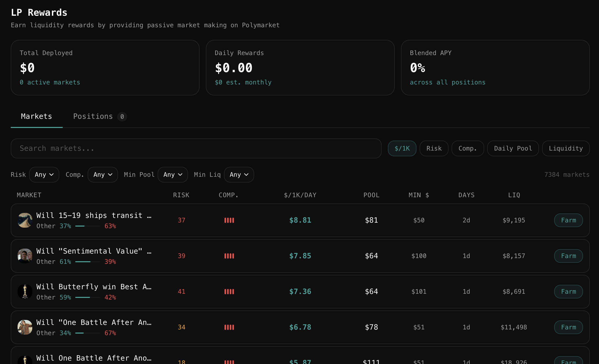Toggle the $/1K sort option
Screen dimensions: 599x364
coord(402,148)
